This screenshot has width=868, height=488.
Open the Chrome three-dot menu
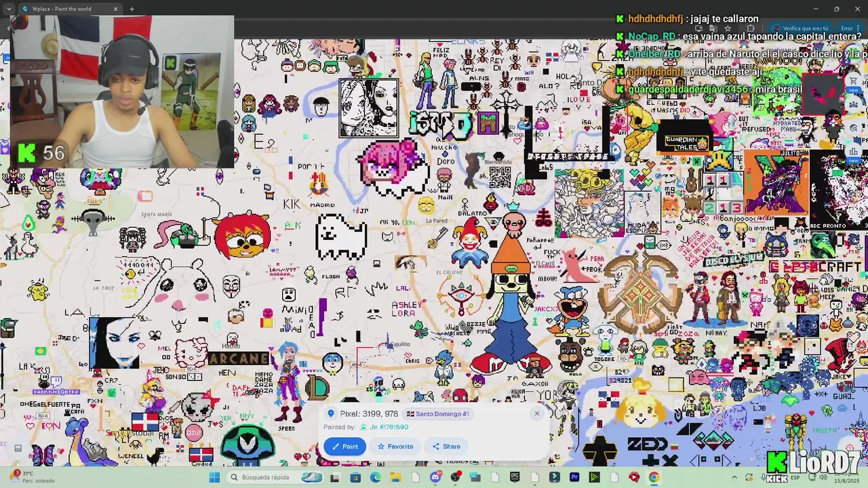[859, 28]
